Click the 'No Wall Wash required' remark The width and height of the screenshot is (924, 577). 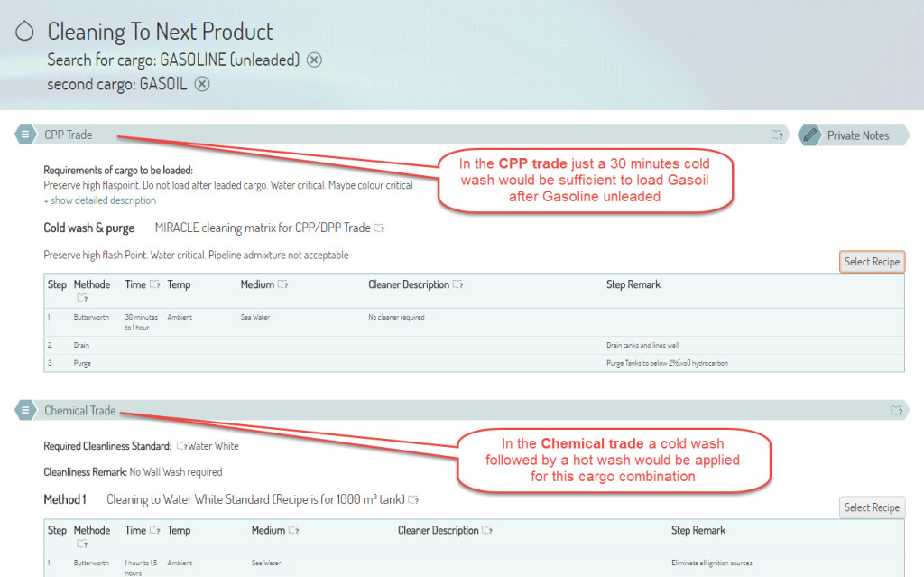click(x=176, y=472)
